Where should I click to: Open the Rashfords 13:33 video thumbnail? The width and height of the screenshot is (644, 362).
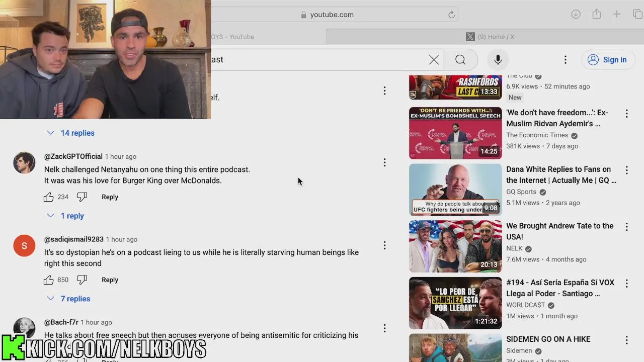click(455, 87)
